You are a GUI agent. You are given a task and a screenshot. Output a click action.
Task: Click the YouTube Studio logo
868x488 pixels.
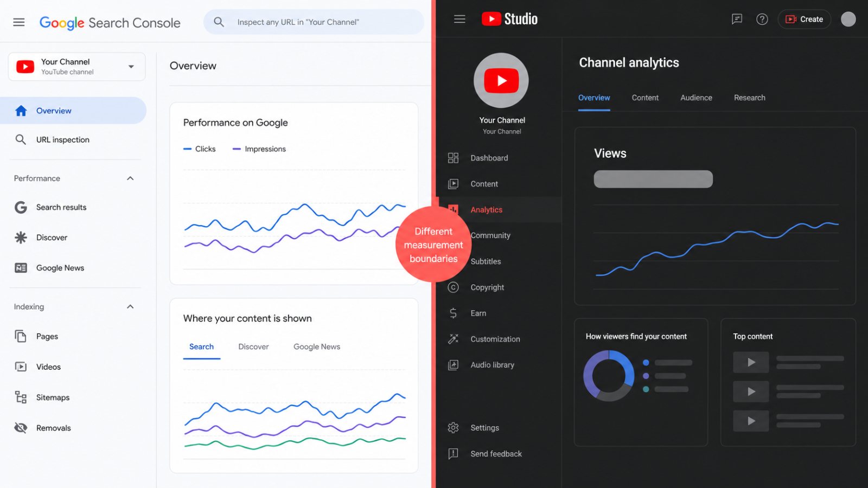pos(509,19)
